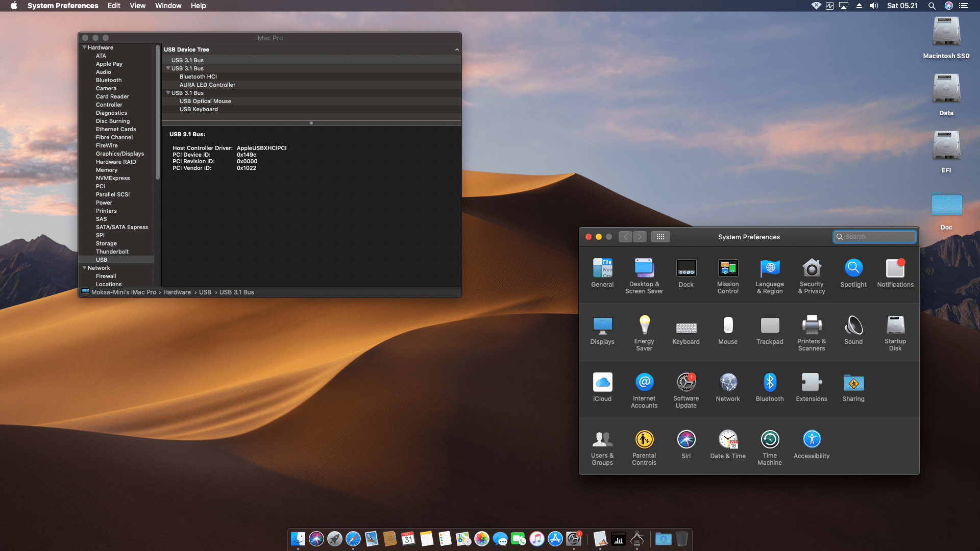Click the Show All grid button
The image size is (980, 551).
click(x=660, y=237)
